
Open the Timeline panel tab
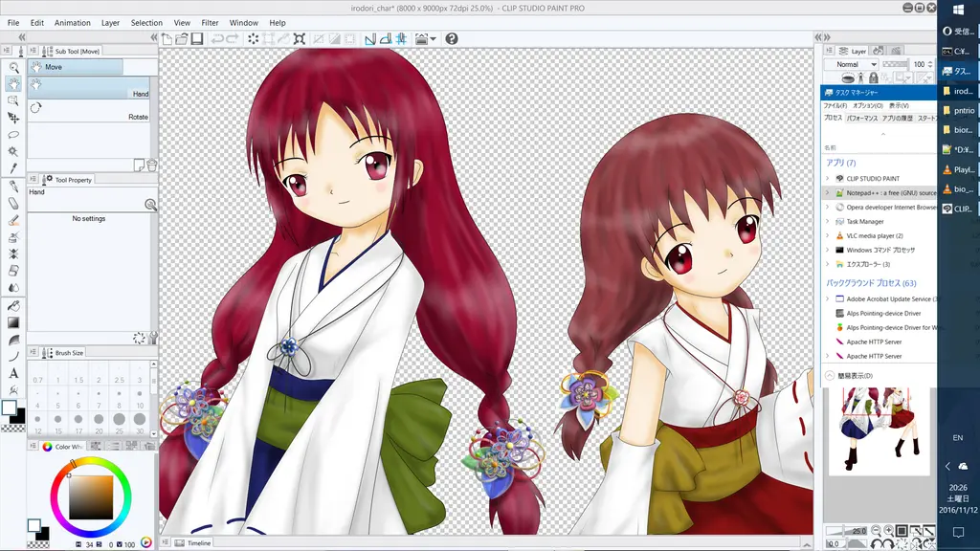point(193,543)
